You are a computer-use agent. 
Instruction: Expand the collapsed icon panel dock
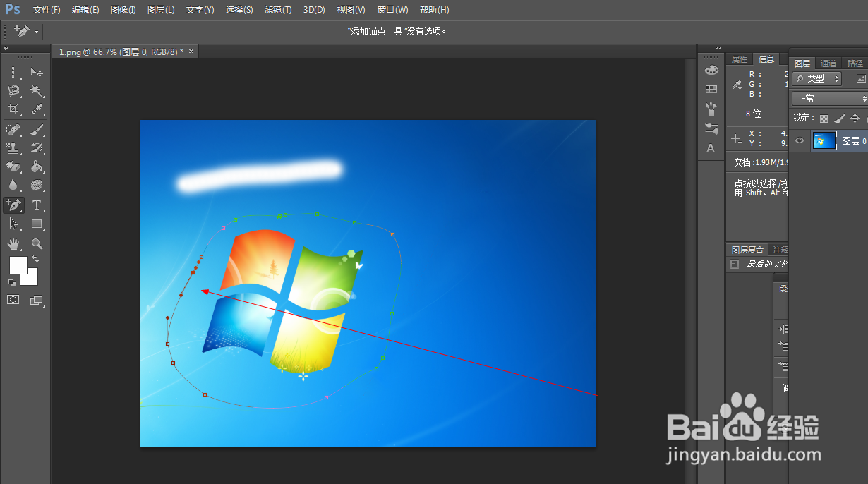coord(718,49)
